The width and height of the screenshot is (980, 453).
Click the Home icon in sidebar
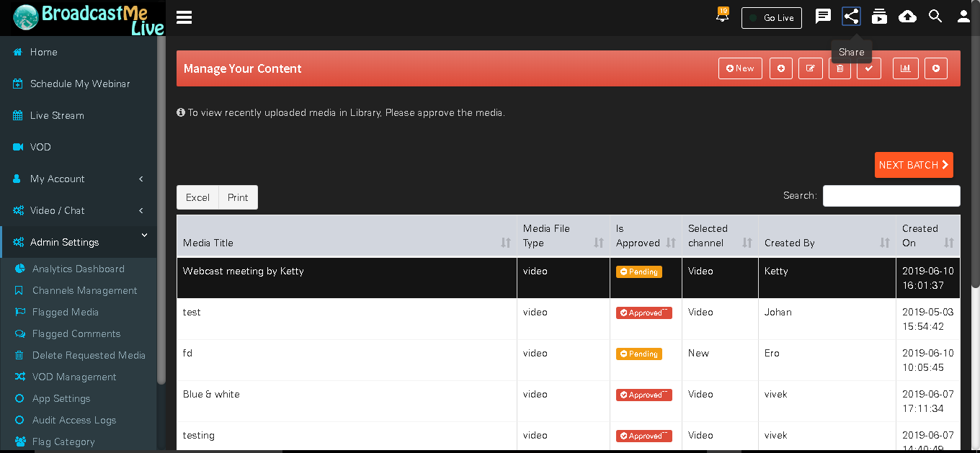tap(18, 52)
